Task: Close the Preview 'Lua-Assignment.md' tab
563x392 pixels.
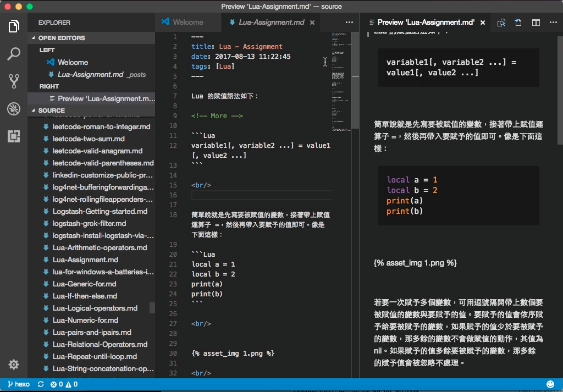Action: 483,22
